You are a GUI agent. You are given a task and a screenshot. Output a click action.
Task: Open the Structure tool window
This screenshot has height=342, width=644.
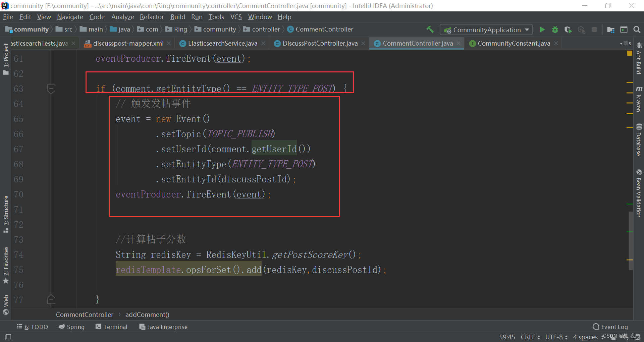pyautogui.click(x=6, y=214)
